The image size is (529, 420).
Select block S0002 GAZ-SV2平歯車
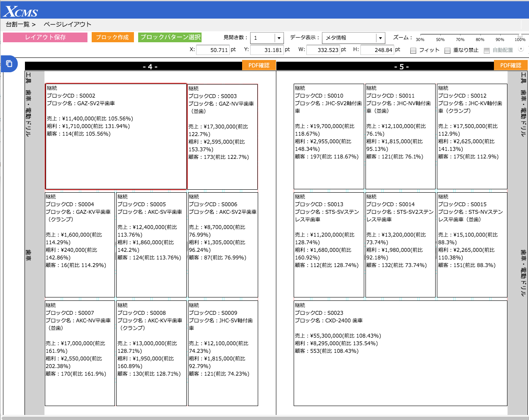coord(116,136)
